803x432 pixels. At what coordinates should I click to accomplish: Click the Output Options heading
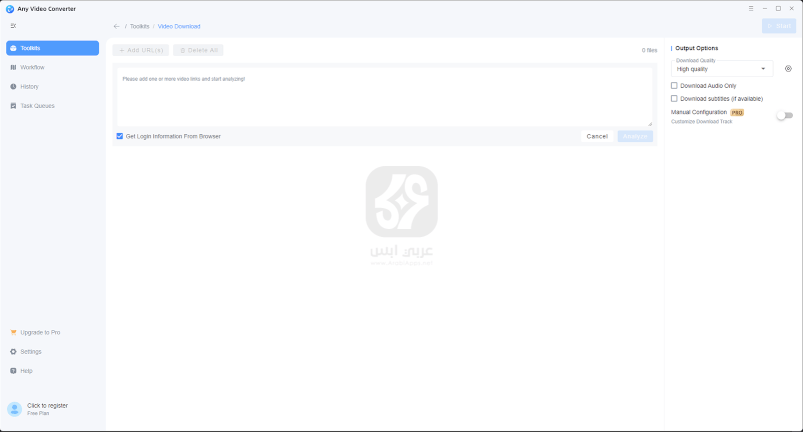click(x=696, y=48)
